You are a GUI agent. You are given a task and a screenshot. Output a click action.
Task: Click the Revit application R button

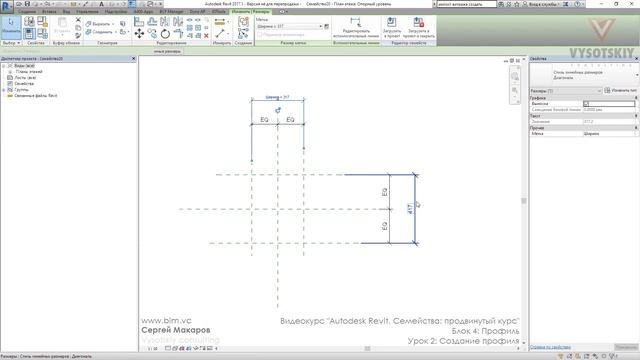pos(7,6)
